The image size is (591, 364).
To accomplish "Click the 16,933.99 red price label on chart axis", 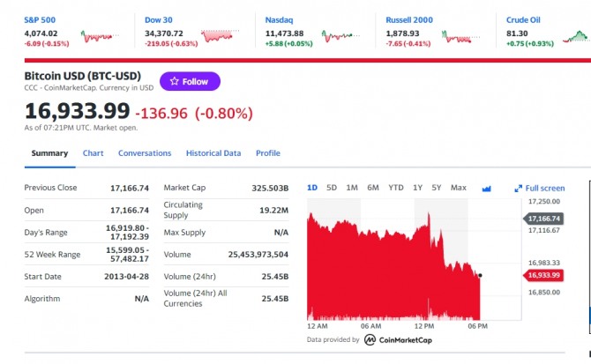I will (543, 275).
